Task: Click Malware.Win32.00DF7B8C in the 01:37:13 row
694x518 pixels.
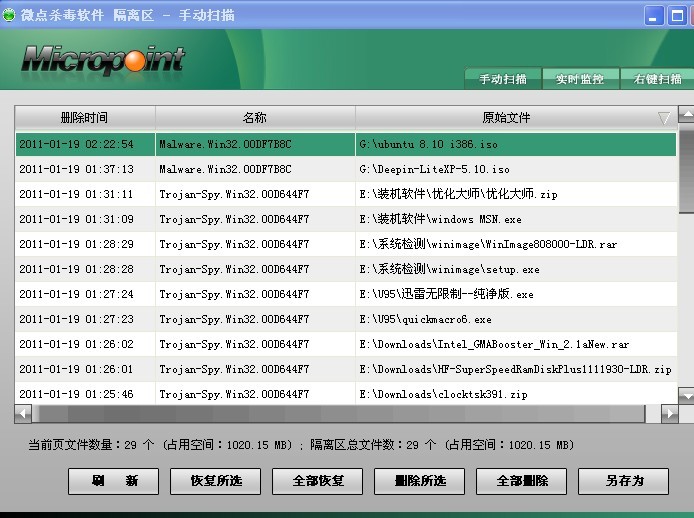Action: (225, 169)
